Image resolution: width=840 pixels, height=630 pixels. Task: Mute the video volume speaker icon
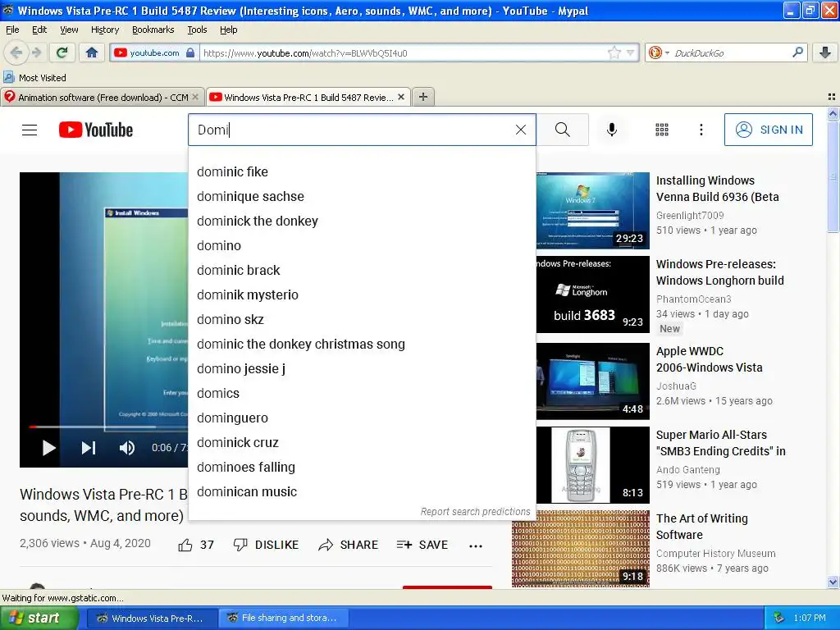[x=127, y=448]
